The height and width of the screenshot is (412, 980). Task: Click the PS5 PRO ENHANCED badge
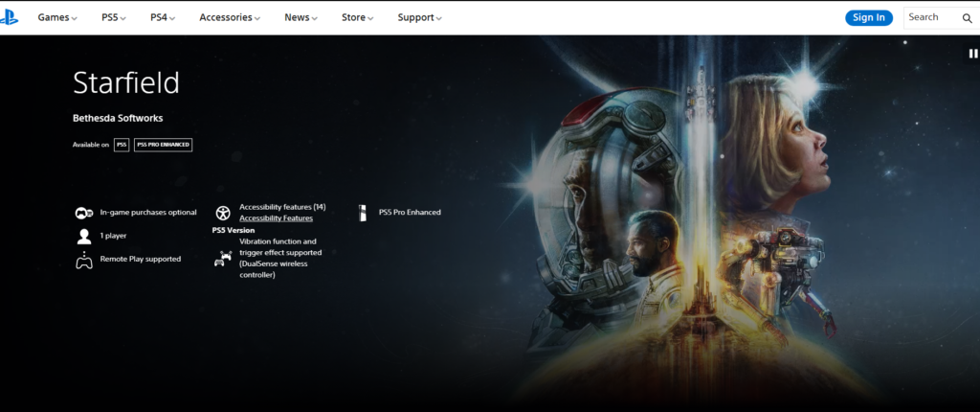(x=163, y=145)
